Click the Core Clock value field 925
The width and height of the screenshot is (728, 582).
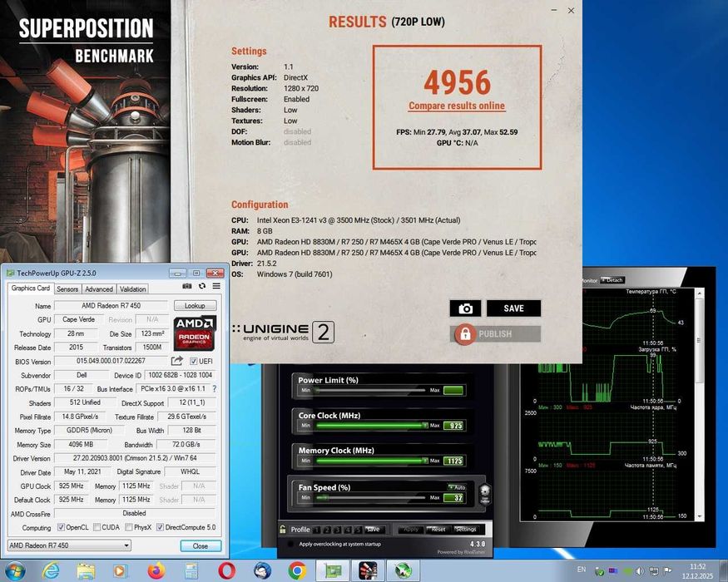(454, 426)
